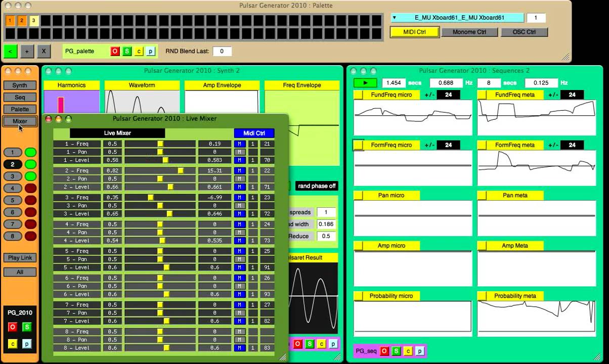Click the red O button under PG_2010

13,327
